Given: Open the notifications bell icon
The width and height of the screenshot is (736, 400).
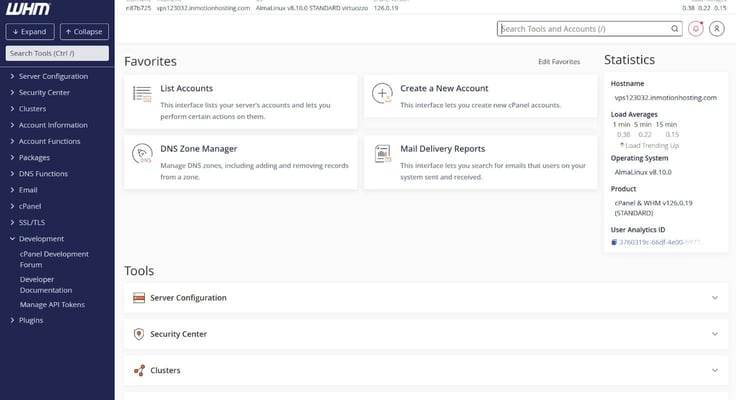Looking at the screenshot, I should click(x=696, y=29).
